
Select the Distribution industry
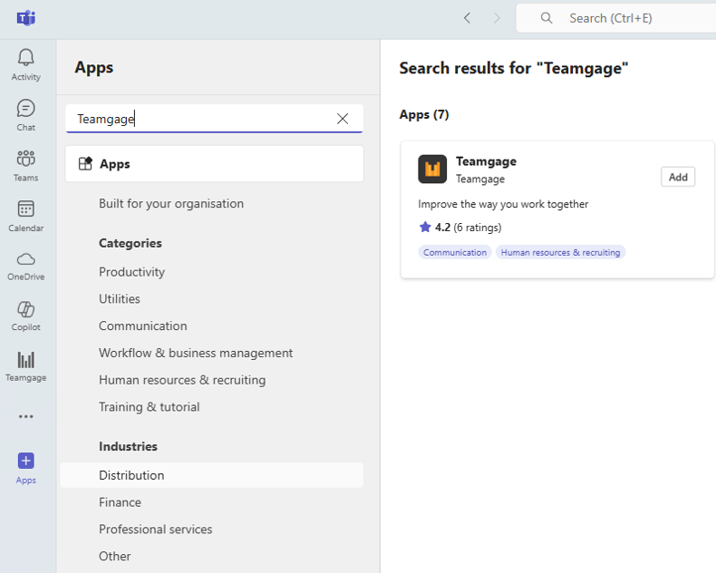131,476
